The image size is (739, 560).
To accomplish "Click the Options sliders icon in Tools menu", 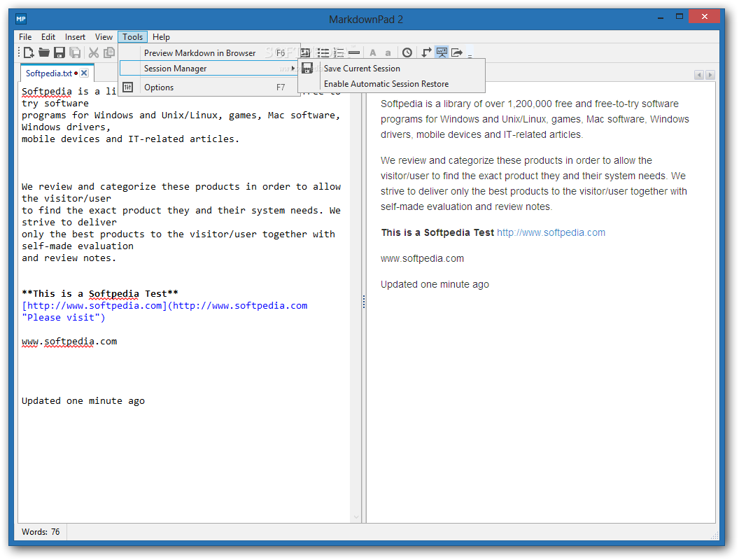I will tap(128, 87).
